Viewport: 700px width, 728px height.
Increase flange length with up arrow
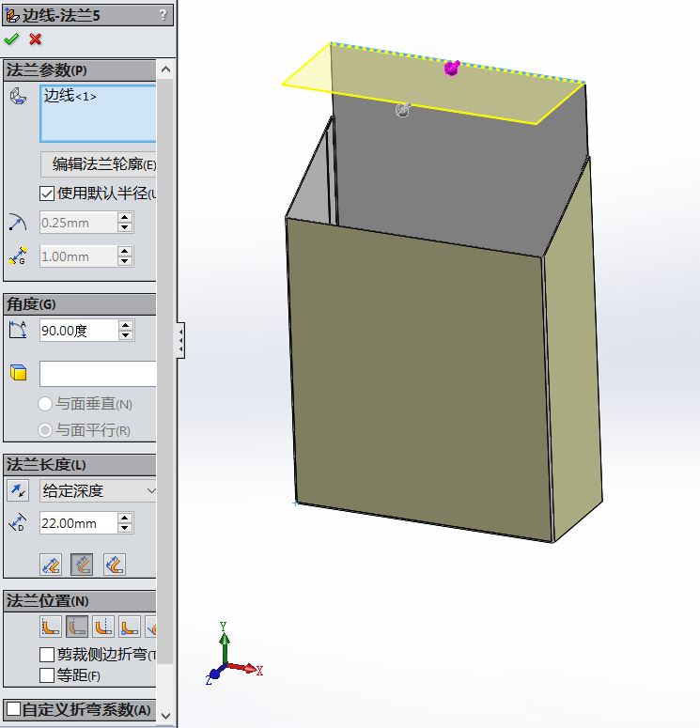pyautogui.click(x=124, y=519)
